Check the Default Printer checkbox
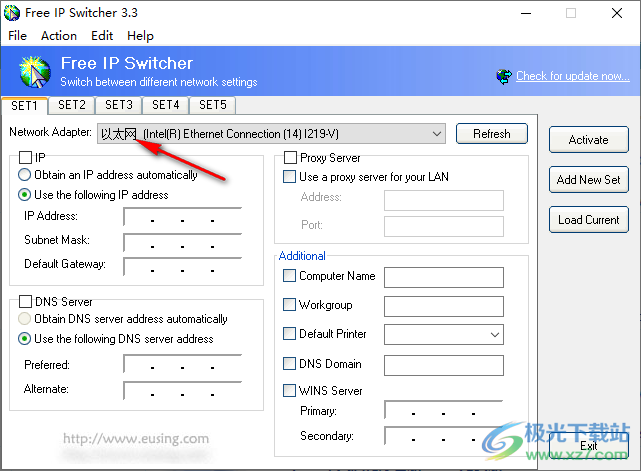 (x=289, y=334)
